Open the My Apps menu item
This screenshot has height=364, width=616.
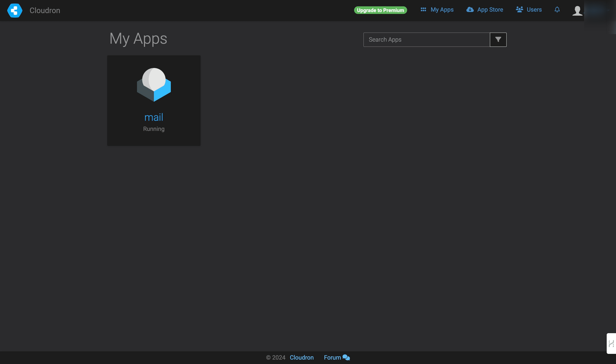442,10
